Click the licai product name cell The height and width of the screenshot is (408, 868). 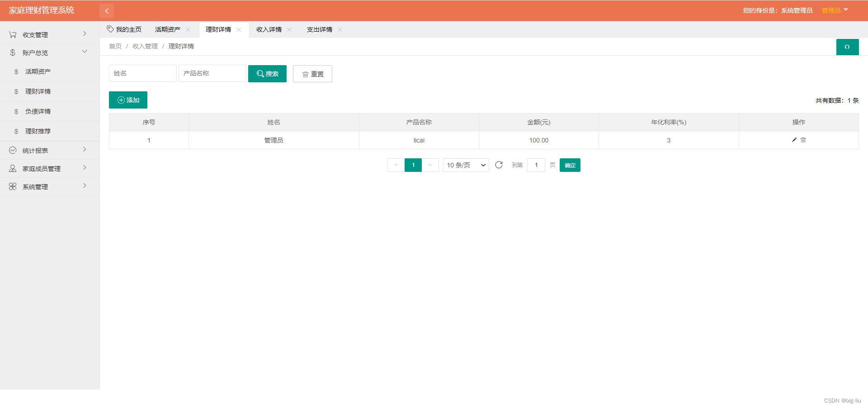point(419,140)
